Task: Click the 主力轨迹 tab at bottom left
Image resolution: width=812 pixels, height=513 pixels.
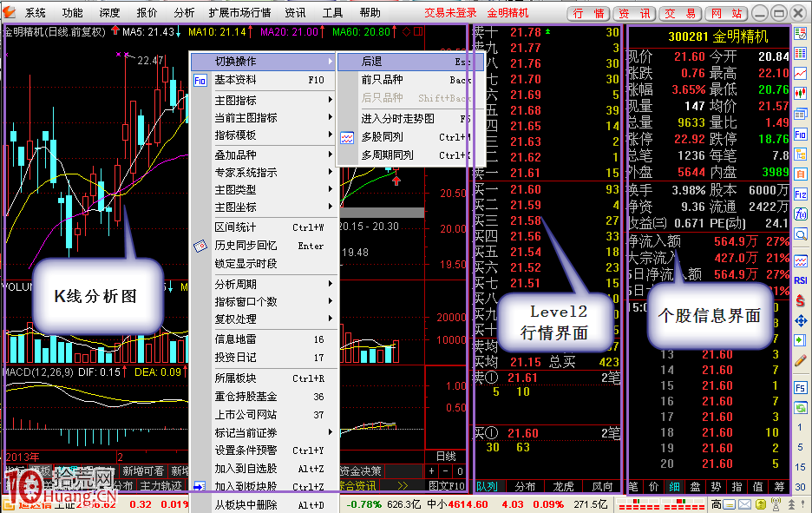Action: click(160, 486)
